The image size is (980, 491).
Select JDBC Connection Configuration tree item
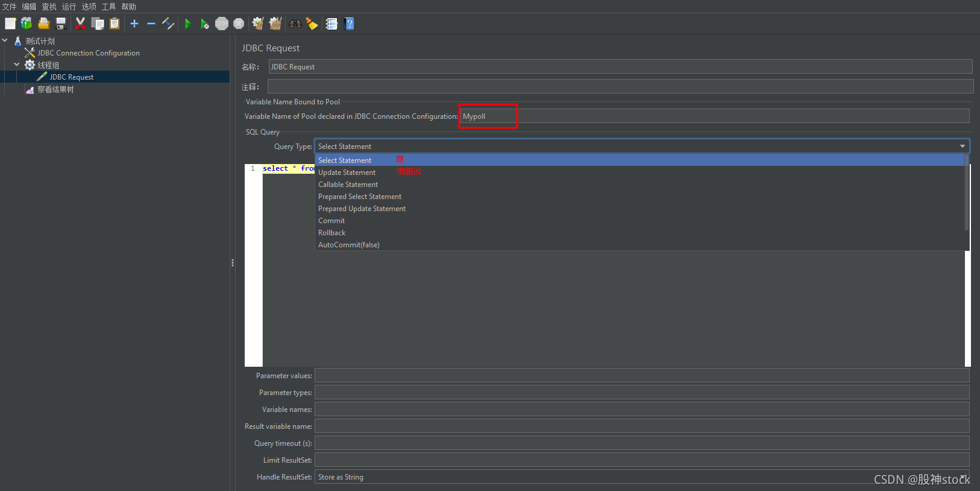pyautogui.click(x=89, y=53)
